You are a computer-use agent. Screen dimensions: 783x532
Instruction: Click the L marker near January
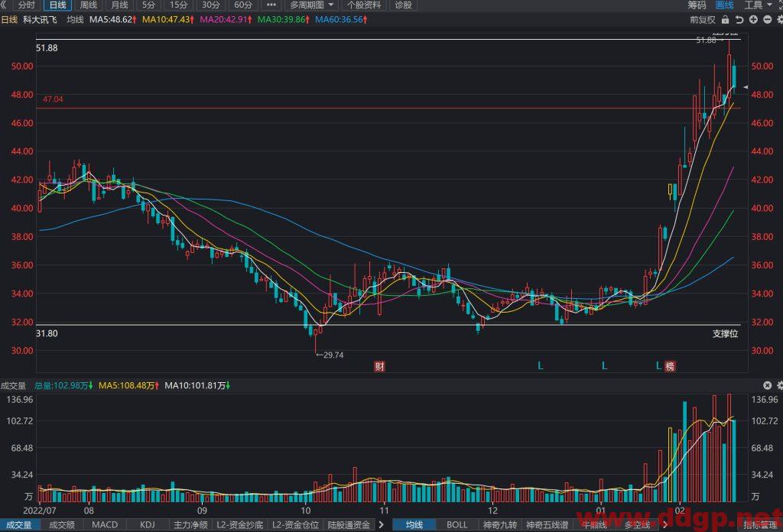[x=604, y=366]
